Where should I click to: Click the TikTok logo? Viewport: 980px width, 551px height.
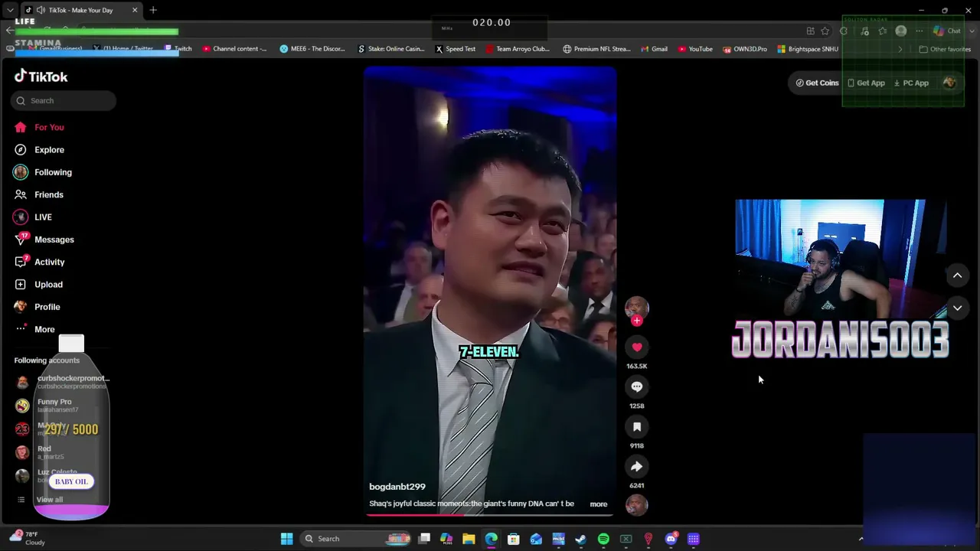point(41,77)
